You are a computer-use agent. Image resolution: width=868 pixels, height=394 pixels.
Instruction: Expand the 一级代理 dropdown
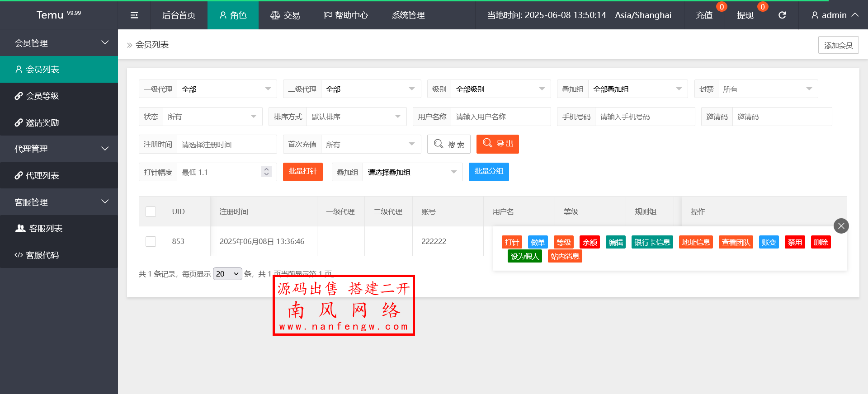coord(226,89)
